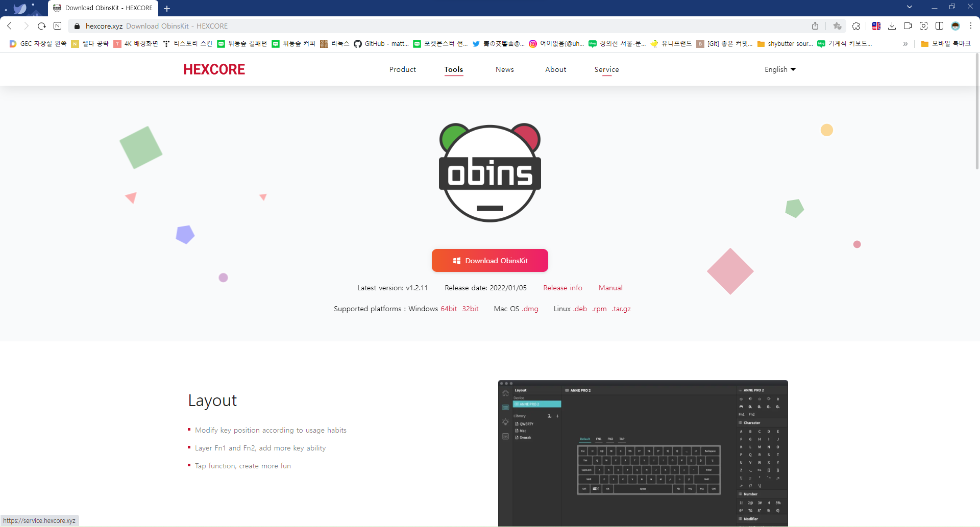Open the browser three-dot menu
The image size is (980, 527).
pyautogui.click(x=971, y=26)
